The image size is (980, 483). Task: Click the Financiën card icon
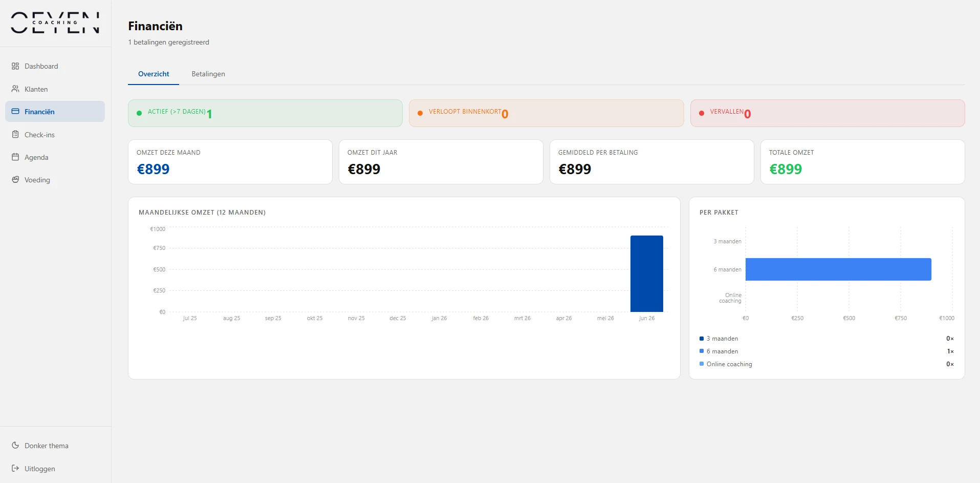coord(15,112)
